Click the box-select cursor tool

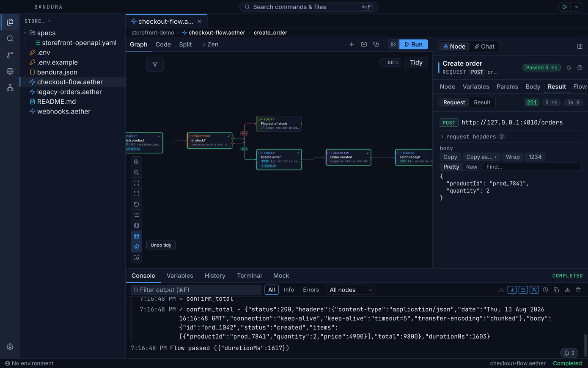pos(136,257)
